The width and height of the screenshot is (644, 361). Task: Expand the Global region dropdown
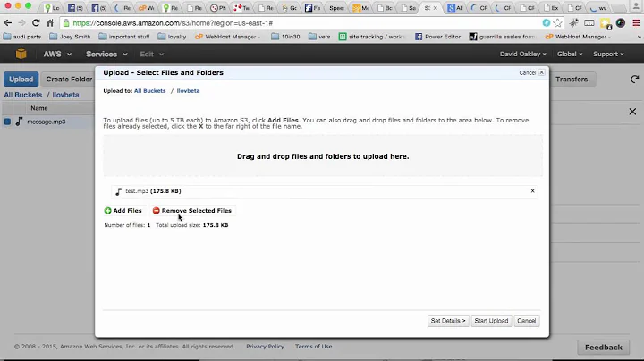click(569, 54)
